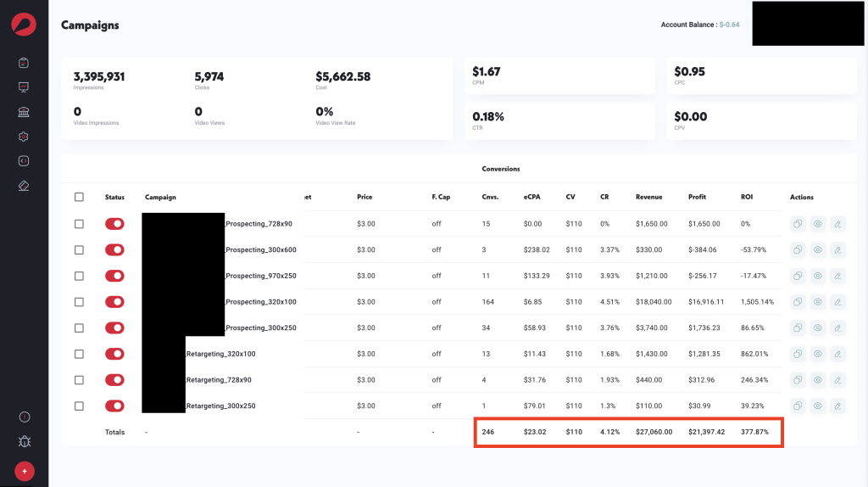Click the red logo in the sidebar
868x487 pixels.
pos(24,25)
